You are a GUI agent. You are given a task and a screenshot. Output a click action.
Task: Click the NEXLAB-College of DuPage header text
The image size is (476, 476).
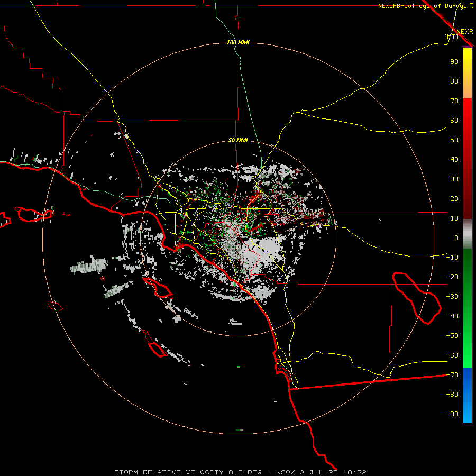point(422,6)
